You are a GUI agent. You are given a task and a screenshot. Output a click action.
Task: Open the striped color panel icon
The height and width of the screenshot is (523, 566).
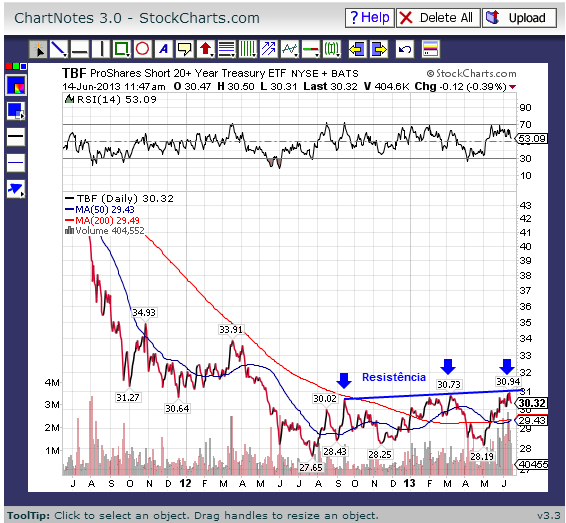point(431,49)
